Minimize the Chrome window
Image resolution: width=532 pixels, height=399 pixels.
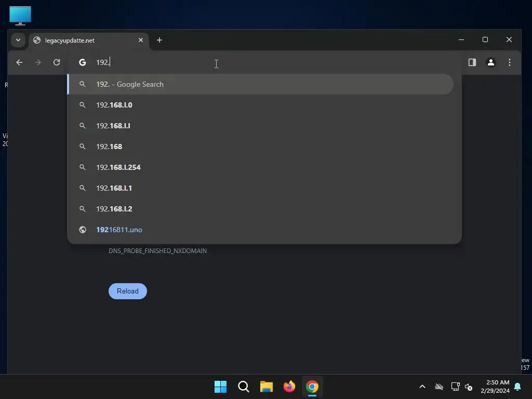coord(461,39)
